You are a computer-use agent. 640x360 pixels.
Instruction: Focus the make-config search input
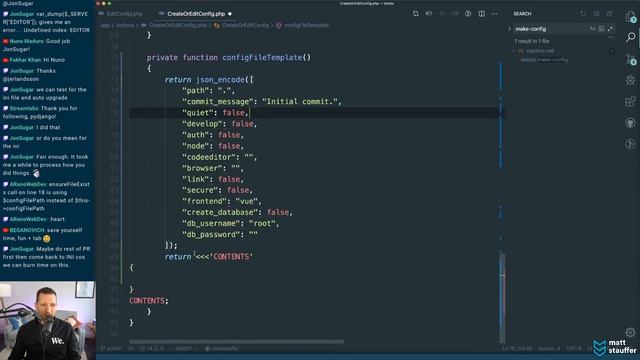[x=550, y=29]
